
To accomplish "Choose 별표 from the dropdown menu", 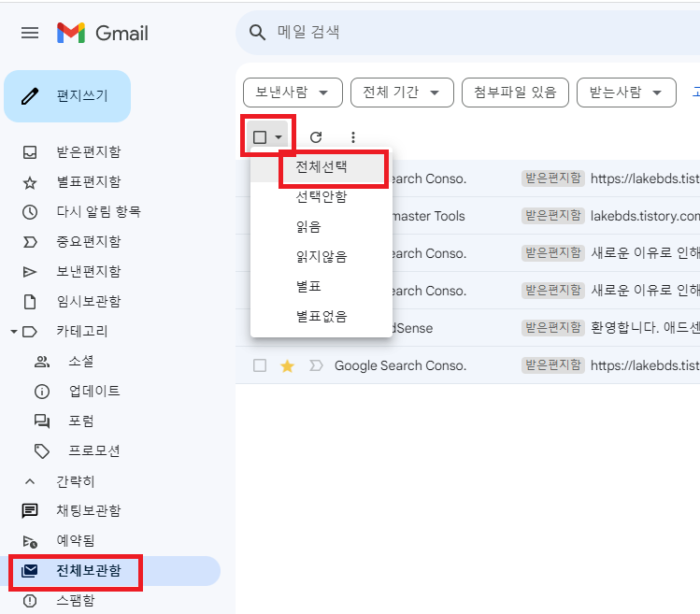I will [321, 286].
